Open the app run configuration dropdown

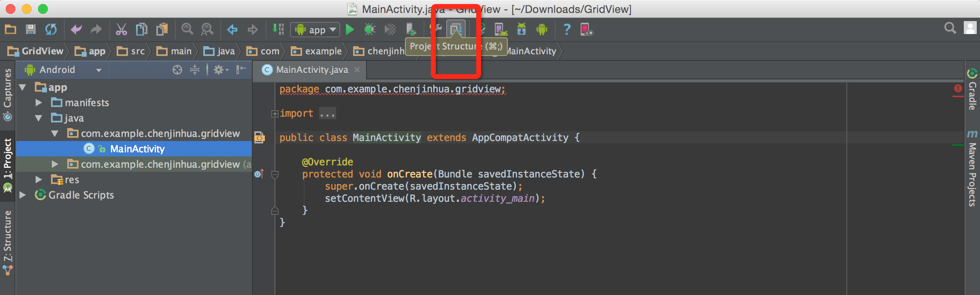coord(315,30)
